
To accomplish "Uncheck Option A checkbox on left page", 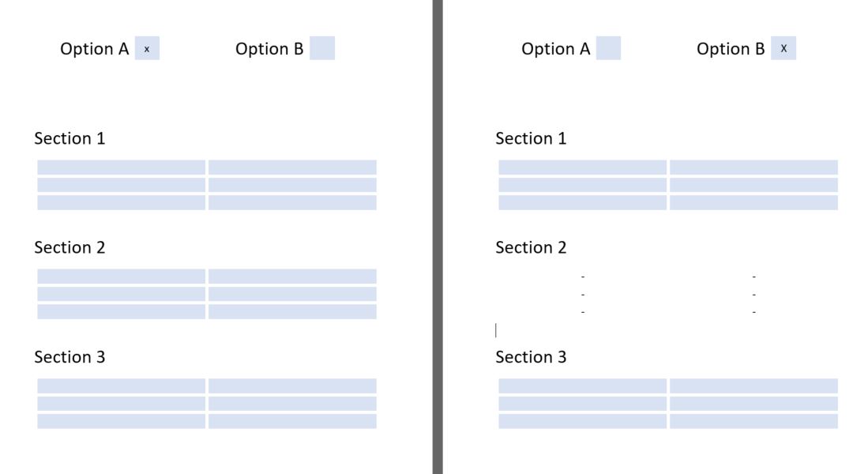I will (147, 48).
